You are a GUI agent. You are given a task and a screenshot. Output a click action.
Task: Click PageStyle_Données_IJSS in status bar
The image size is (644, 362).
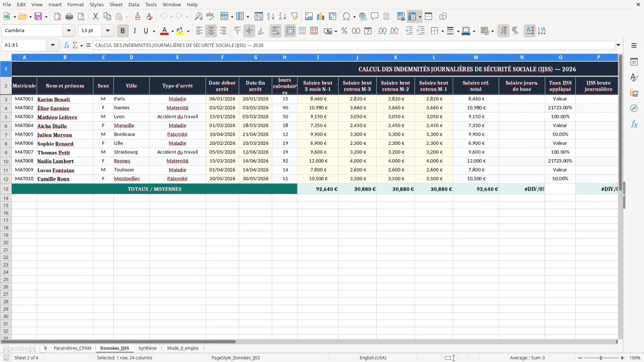(x=236, y=358)
